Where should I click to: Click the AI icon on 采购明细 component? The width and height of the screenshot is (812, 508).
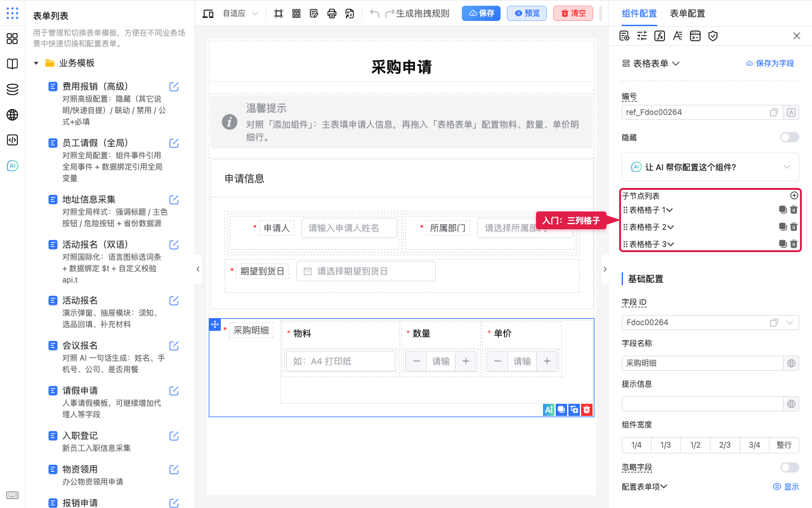tap(549, 410)
